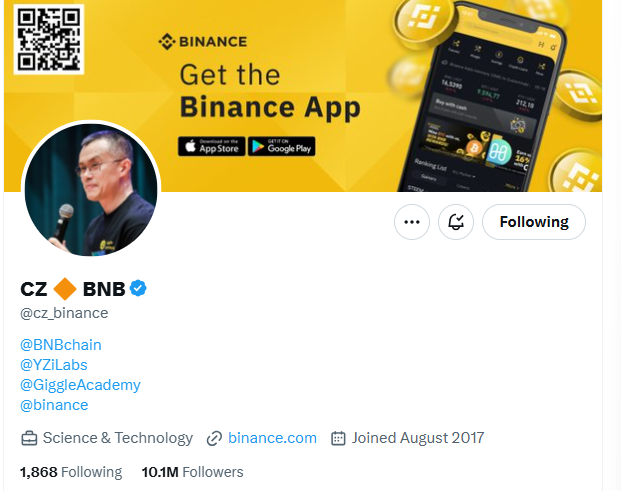Toggle the notification bell for this account

coord(456,222)
